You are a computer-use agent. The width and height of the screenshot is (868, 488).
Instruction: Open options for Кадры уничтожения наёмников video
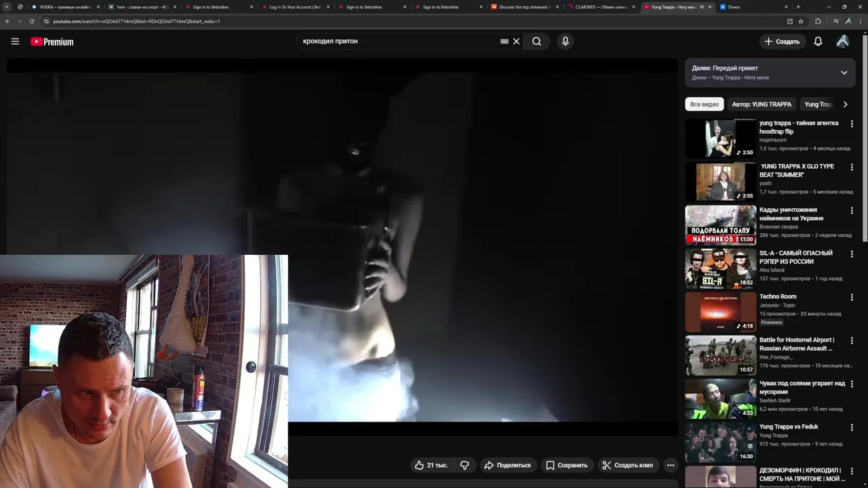[852, 211]
